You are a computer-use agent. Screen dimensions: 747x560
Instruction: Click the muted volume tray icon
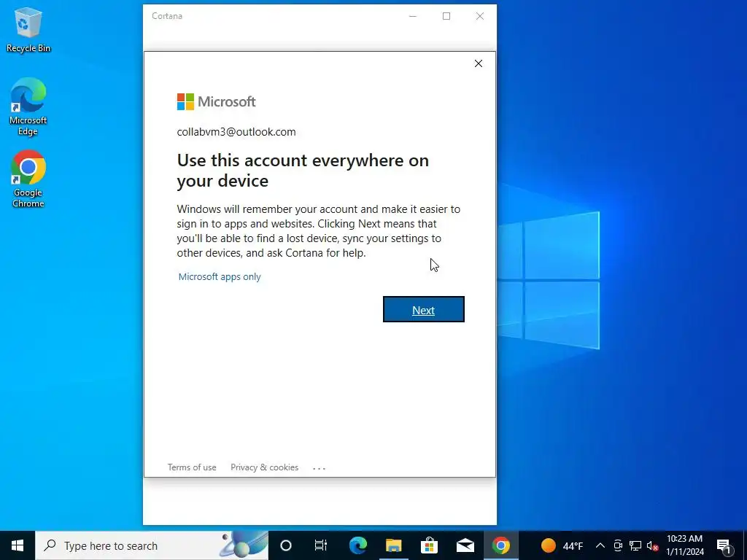click(653, 545)
